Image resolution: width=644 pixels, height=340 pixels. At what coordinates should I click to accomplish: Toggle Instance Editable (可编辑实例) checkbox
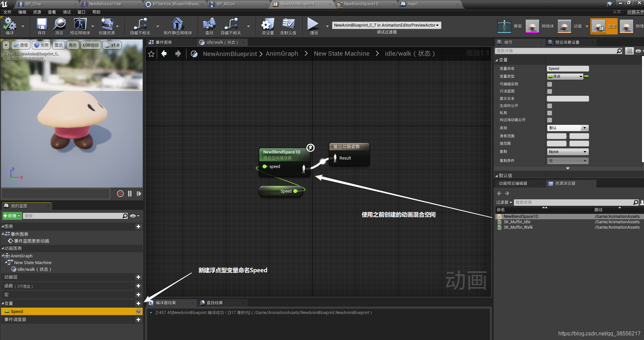(x=550, y=84)
